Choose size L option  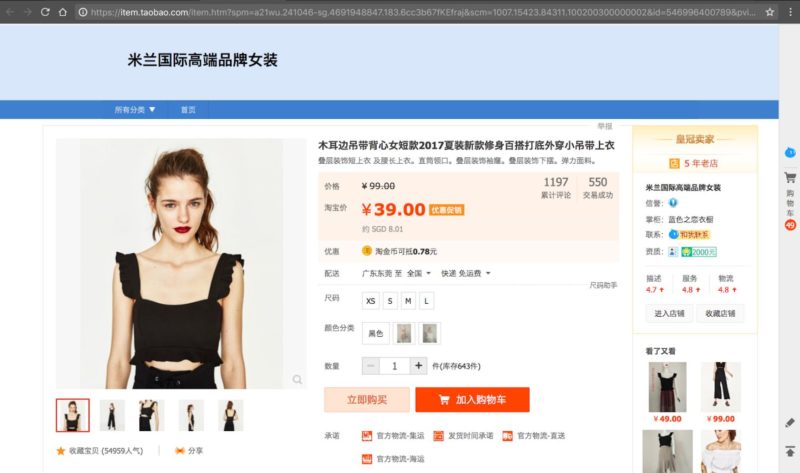pos(426,300)
